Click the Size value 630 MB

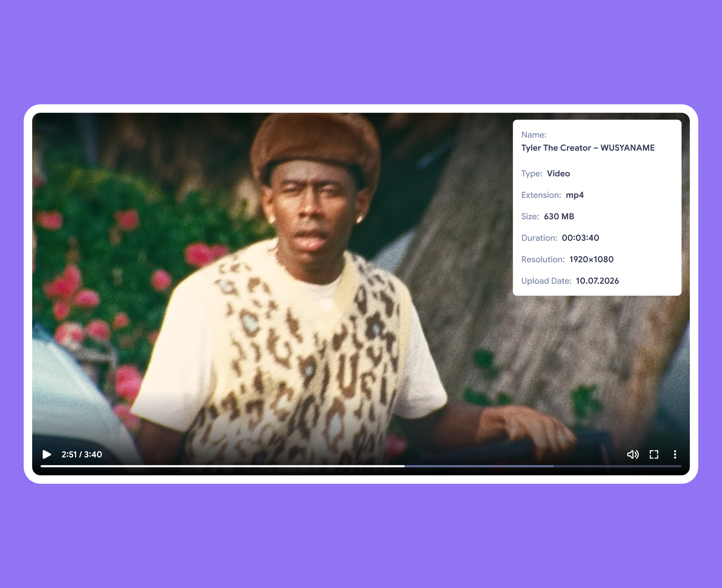pyautogui.click(x=559, y=216)
